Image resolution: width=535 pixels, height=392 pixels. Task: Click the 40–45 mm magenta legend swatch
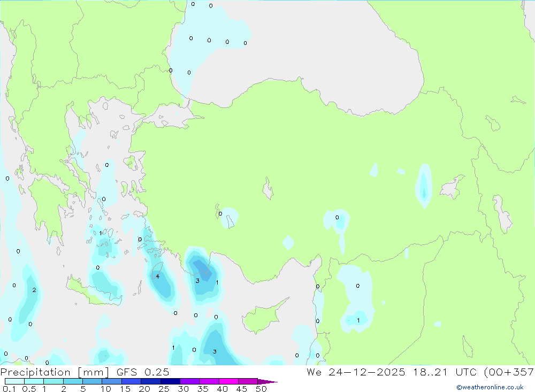tap(228, 381)
